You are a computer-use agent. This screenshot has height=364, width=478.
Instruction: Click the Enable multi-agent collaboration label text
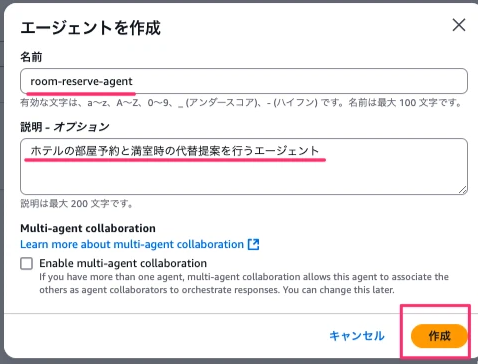123,263
